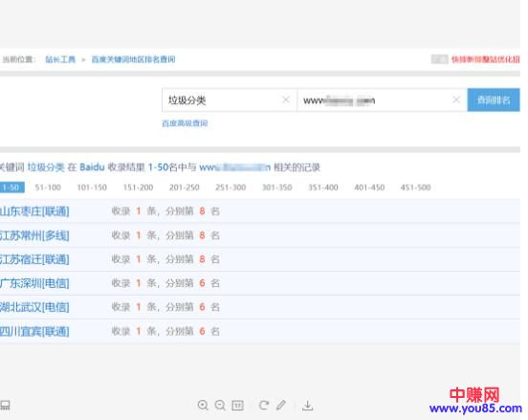Select the 301-350 ranking range tab

pos(276,188)
